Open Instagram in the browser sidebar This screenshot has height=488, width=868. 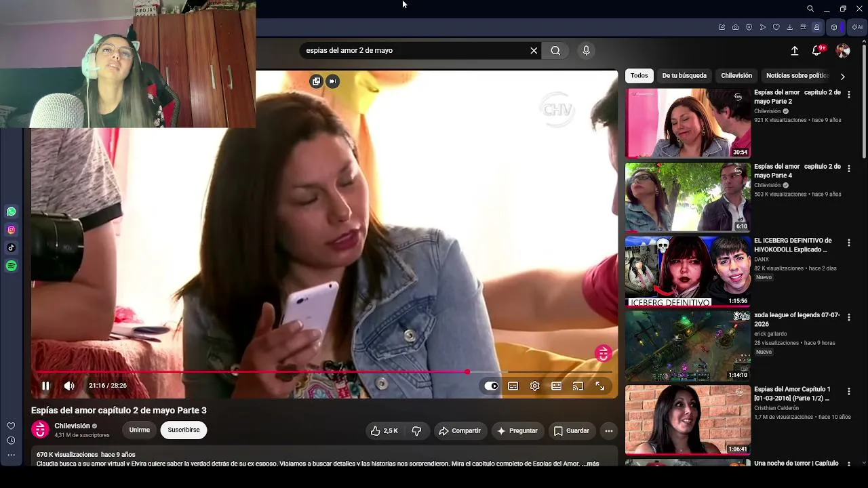(x=12, y=230)
